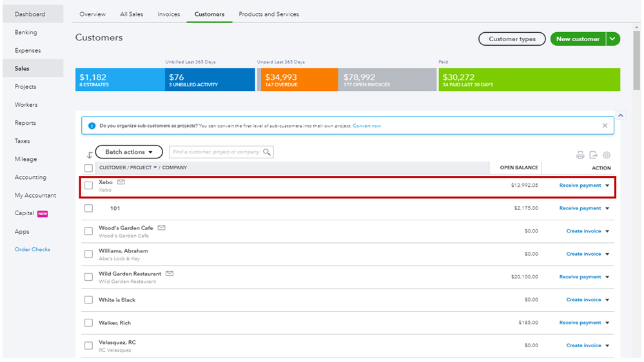The image size is (644, 362).
Task: Click Receive payment for Xebo
Action: pos(580,186)
